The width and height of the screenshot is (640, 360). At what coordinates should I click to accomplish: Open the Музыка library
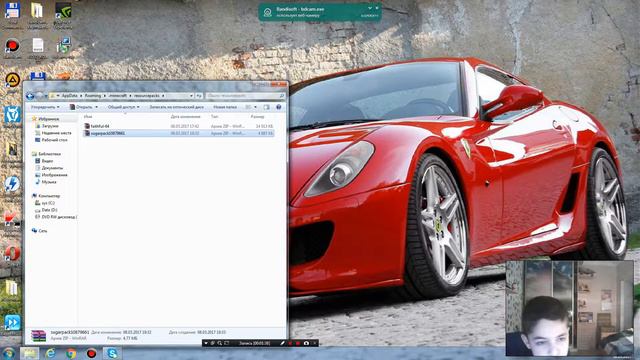point(49,182)
